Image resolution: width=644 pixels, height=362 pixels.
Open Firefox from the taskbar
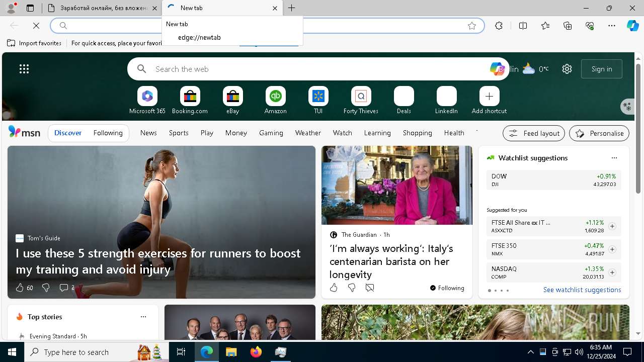256,352
